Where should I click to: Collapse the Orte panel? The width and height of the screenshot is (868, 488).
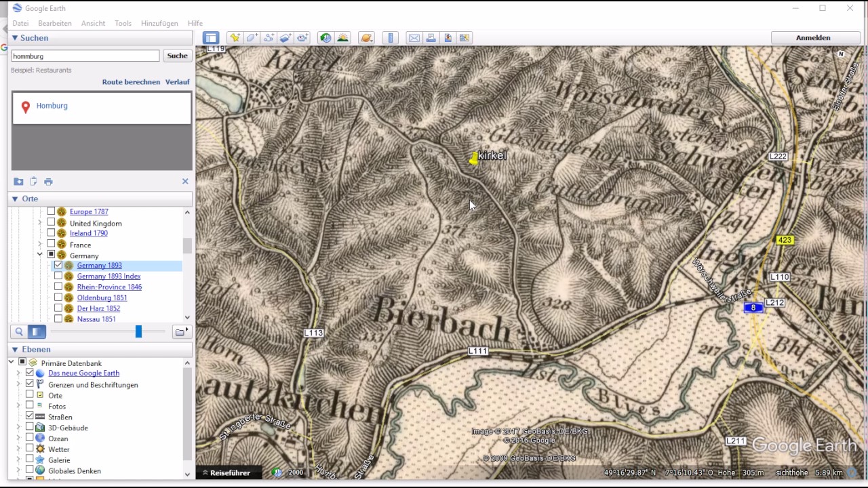click(x=14, y=199)
